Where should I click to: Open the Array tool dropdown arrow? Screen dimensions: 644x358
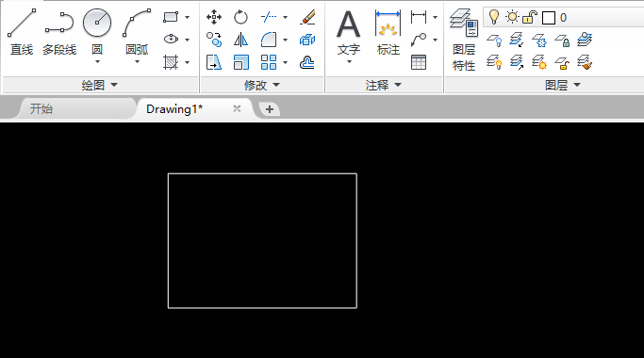click(285, 63)
